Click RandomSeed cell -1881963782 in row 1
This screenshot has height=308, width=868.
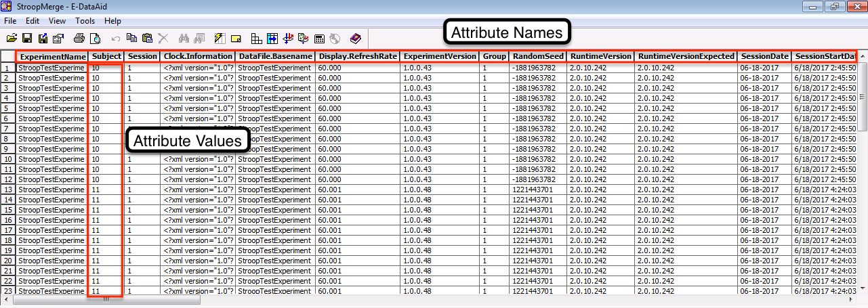pyautogui.click(x=537, y=68)
